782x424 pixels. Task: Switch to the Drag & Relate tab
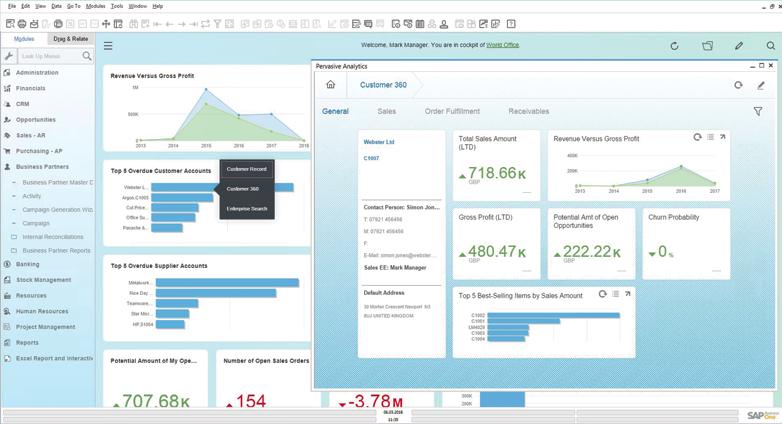[x=70, y=38]
